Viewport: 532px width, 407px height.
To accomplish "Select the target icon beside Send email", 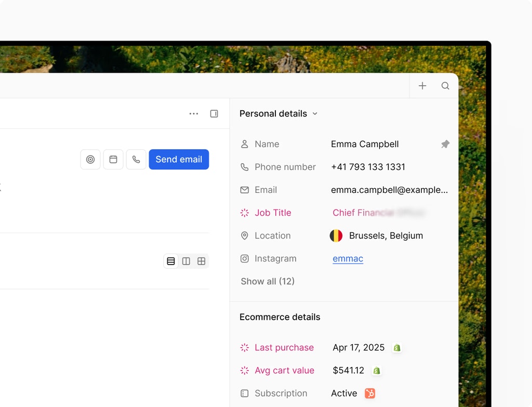I will pyautogui.click(x=90, y=160).
